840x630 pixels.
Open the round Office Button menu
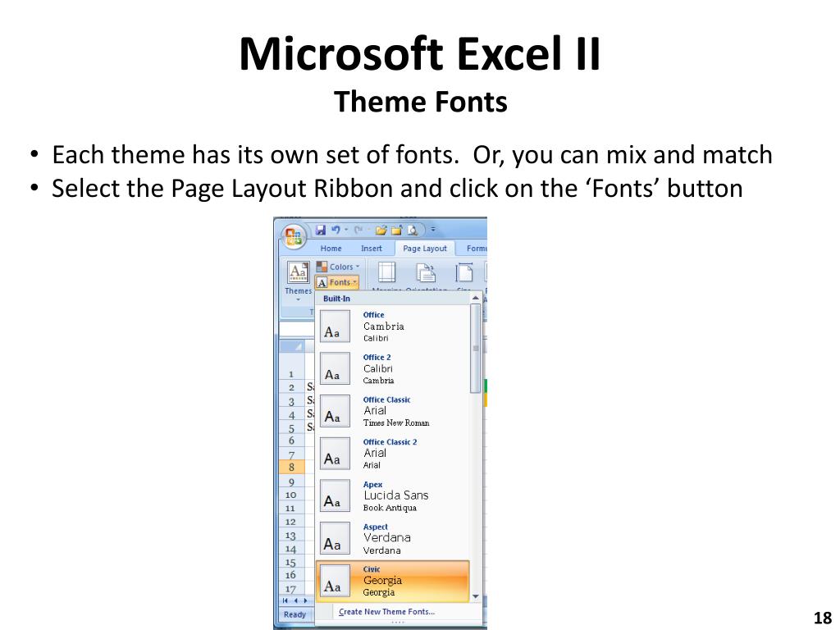coord(293,235)
